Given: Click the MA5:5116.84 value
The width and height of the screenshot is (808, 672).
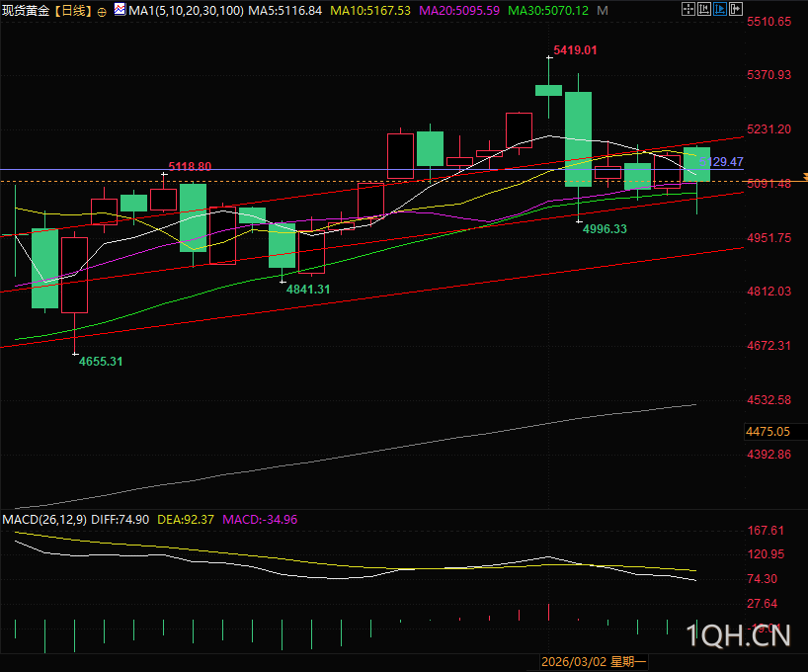Looking at the screenshot, I should 284,10.
